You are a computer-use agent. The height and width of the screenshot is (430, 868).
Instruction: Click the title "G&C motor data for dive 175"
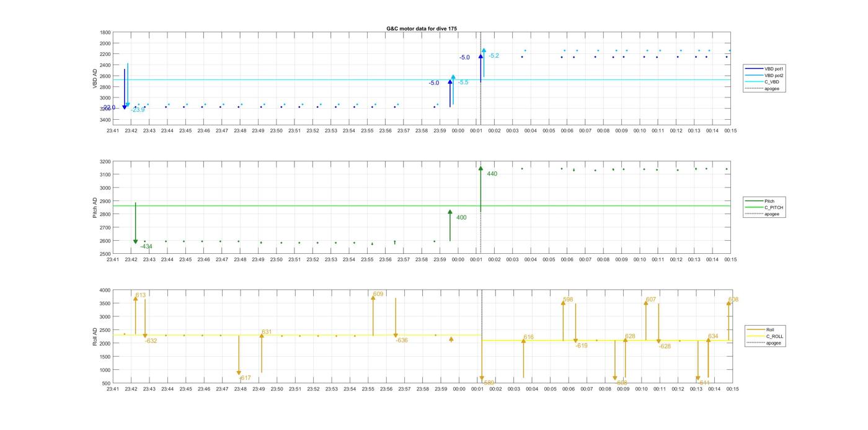click(422, 29)
